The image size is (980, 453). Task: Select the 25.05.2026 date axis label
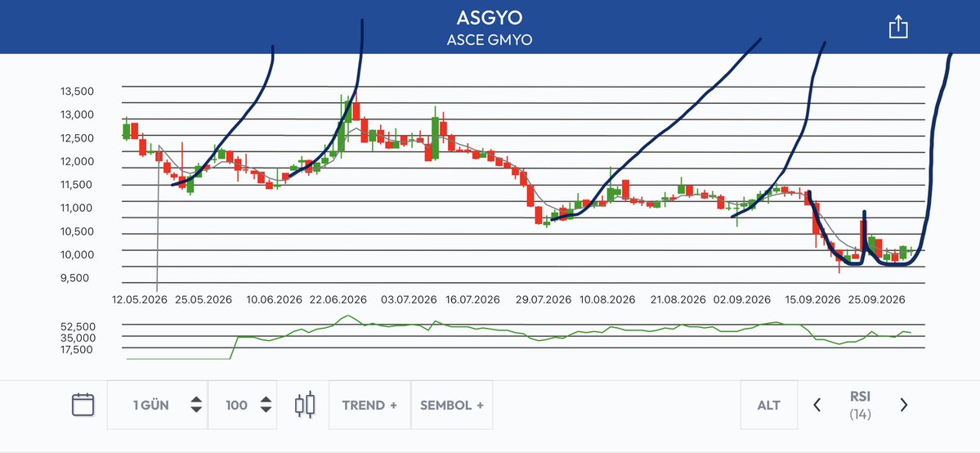click(x=204, y=300)
